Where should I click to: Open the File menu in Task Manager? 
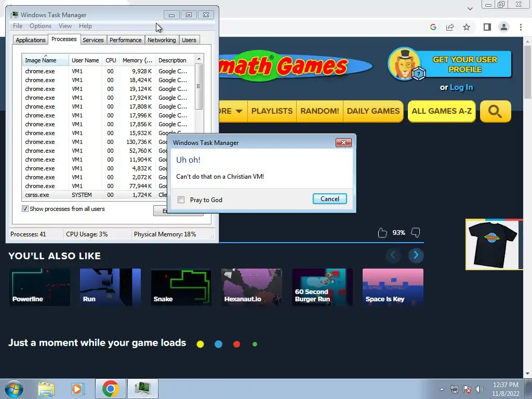[18, 26]
